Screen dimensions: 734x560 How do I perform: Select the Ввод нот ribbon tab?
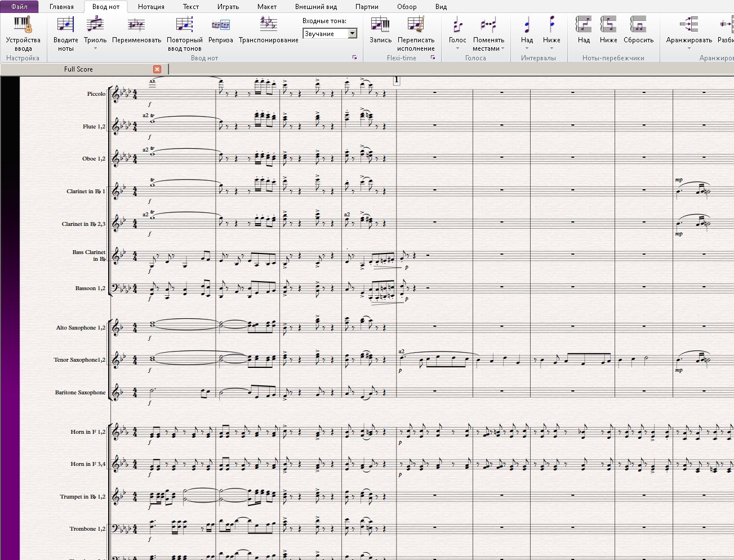point(106,7)
